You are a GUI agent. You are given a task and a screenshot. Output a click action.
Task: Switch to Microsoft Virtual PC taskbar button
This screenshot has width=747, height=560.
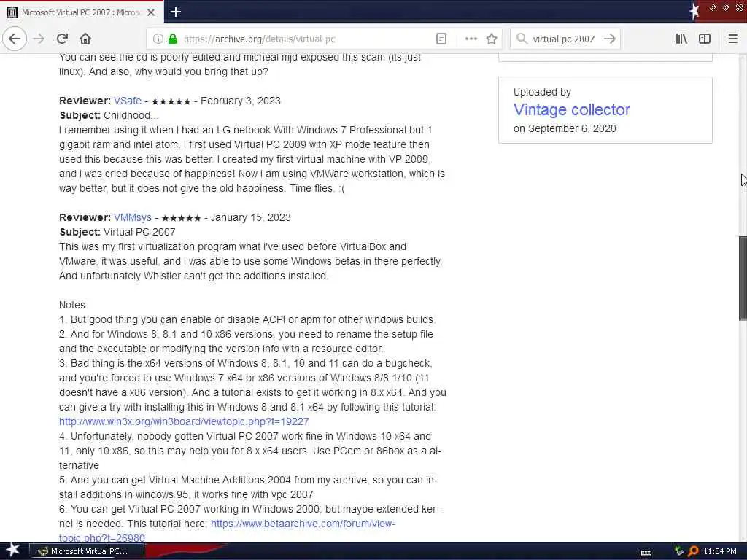coord(87,551)
